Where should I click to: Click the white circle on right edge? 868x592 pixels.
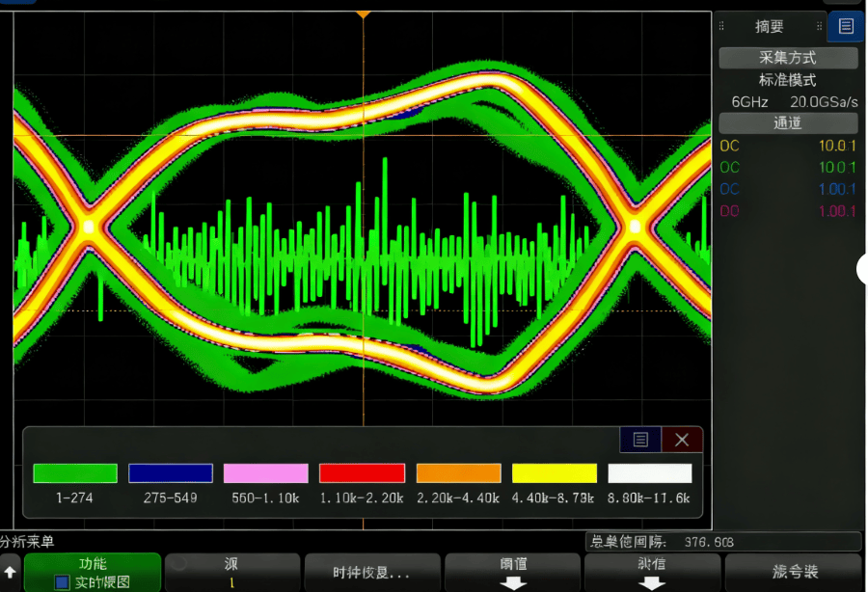point(863,269)
